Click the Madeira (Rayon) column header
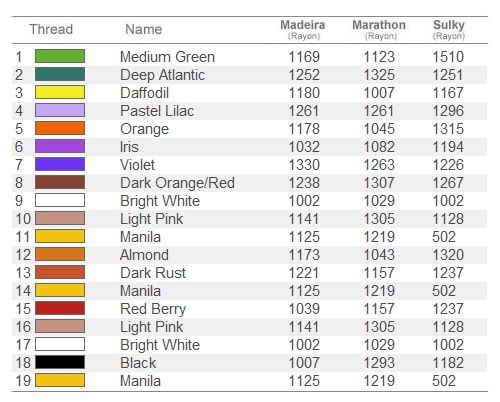The image size is (500, 402). click(x=303, y=29)
